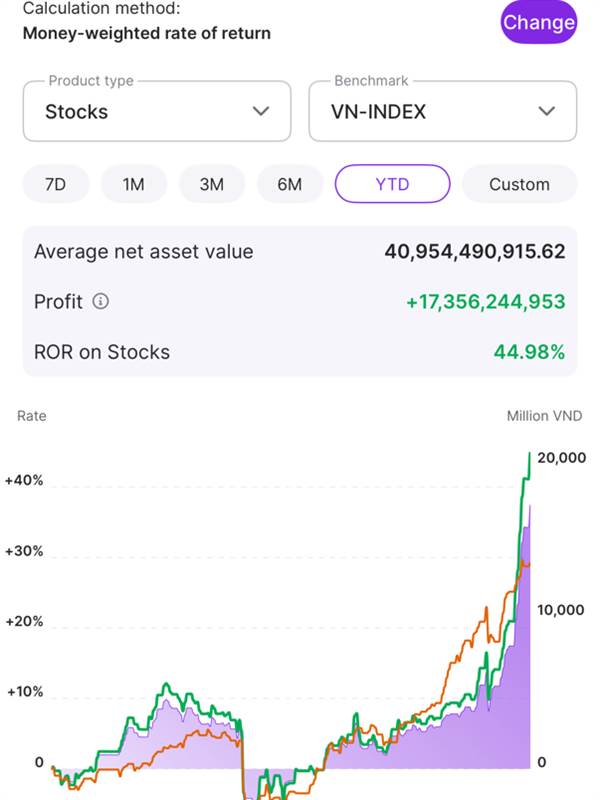Tap the Profit info icon
Screen dimensions: 600x800
(x=101, y=302)
